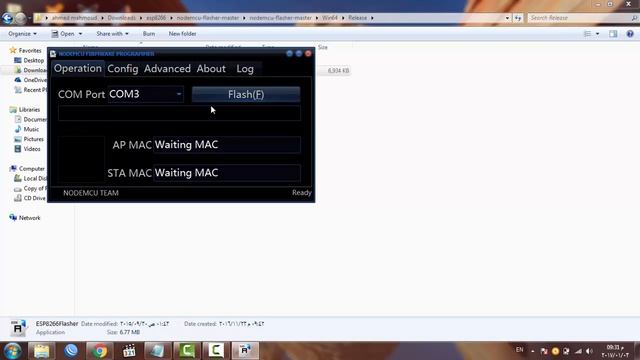Click the NodeMCU programmer title bar icon
Screen dimensions: 640x360
(x=53, y=53)
